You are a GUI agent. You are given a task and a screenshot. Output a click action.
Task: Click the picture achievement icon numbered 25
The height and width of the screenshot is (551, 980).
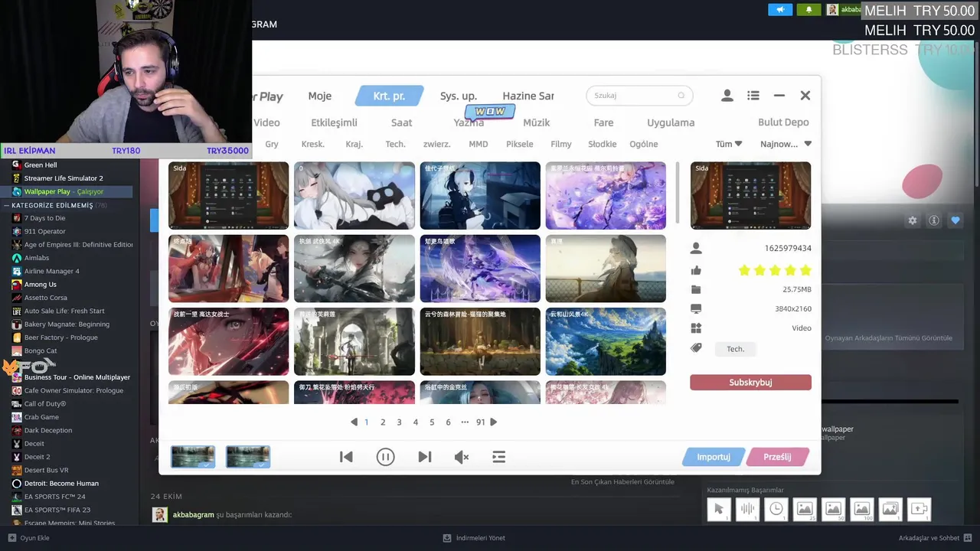click(x=805, y=509)
